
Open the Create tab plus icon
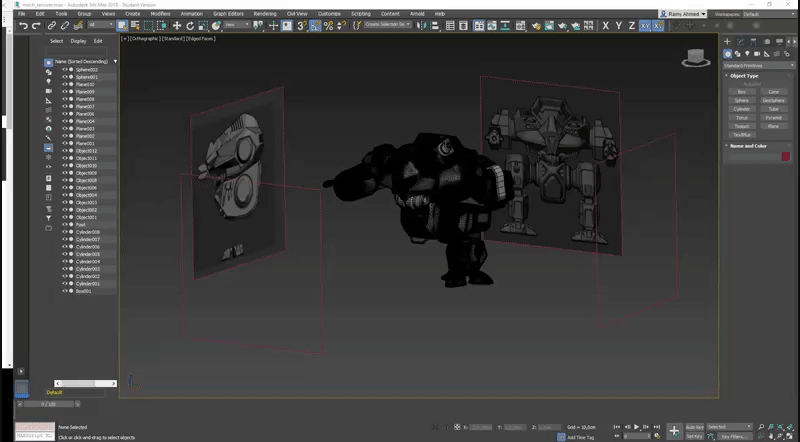point(727,41)
